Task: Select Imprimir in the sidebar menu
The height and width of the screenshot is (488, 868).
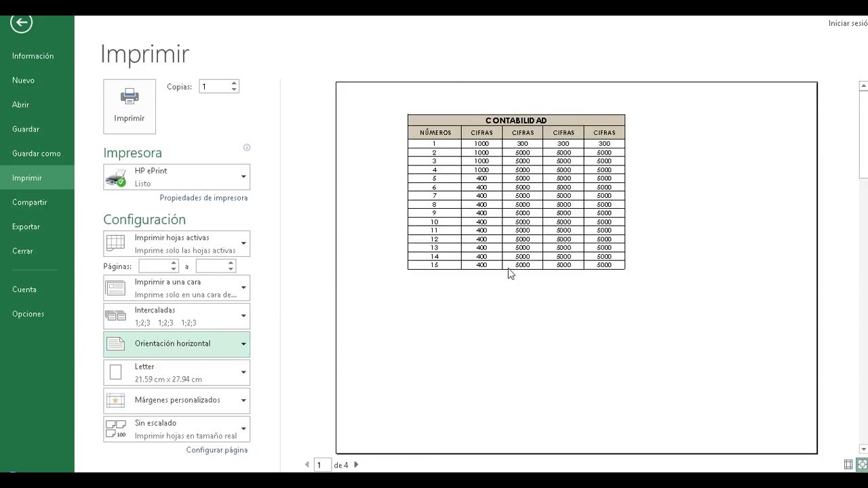Action: pyautogui.click(x=37, y=178)
